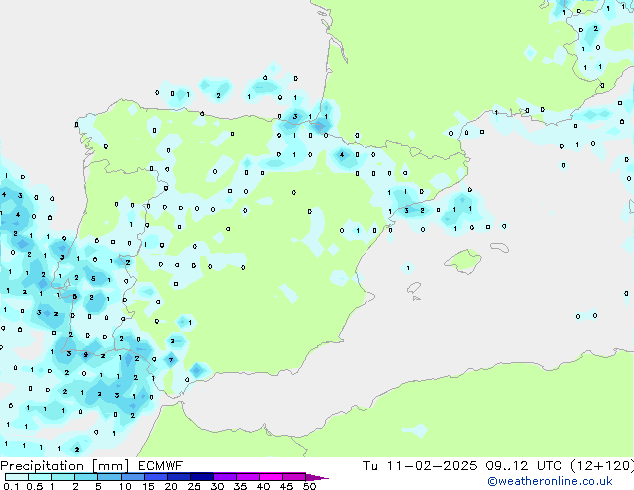
Task: Pick the 45–50 mm legend color swatch
Action: tap(294, 477)
